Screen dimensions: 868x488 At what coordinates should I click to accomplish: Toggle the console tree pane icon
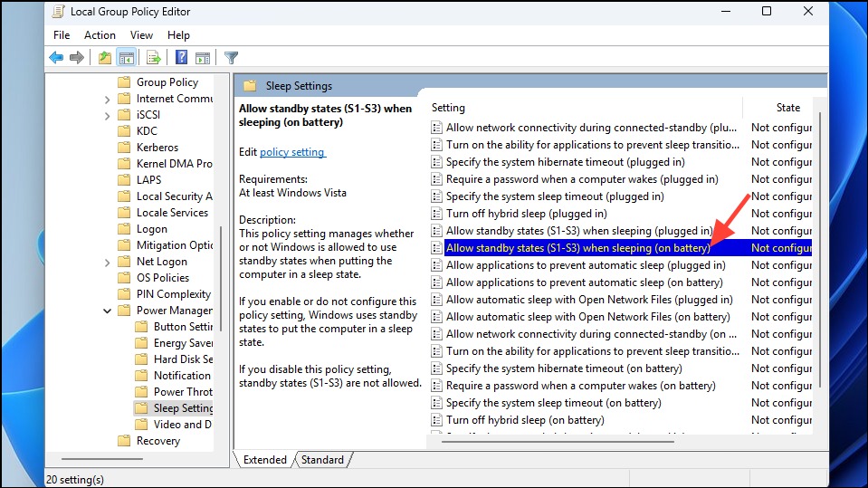point(127,58)
